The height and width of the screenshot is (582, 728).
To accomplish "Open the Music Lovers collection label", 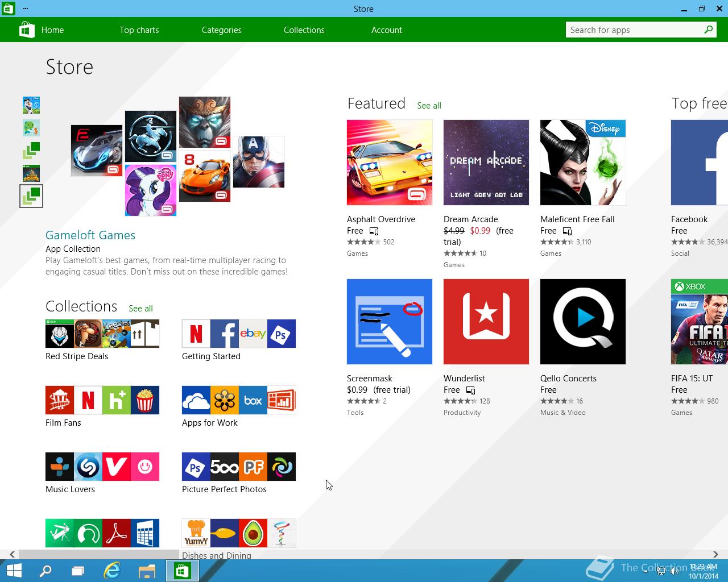I will (70, 489).
